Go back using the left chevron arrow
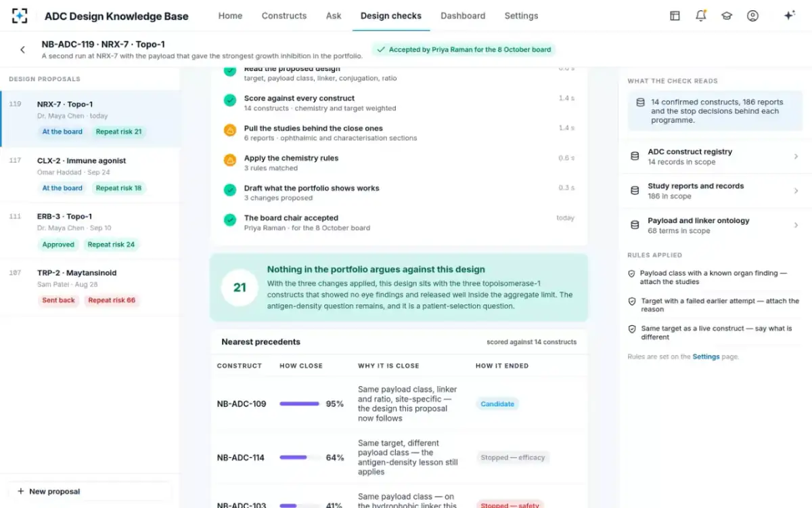812x508 pixels. coord(22,49)
